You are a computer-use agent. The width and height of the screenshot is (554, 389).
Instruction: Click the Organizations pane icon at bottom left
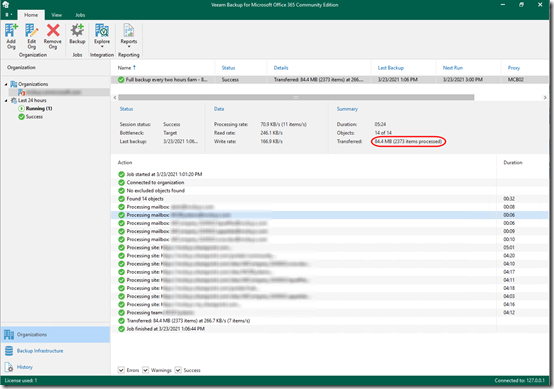pyautogui.click(x=9, y=334)
